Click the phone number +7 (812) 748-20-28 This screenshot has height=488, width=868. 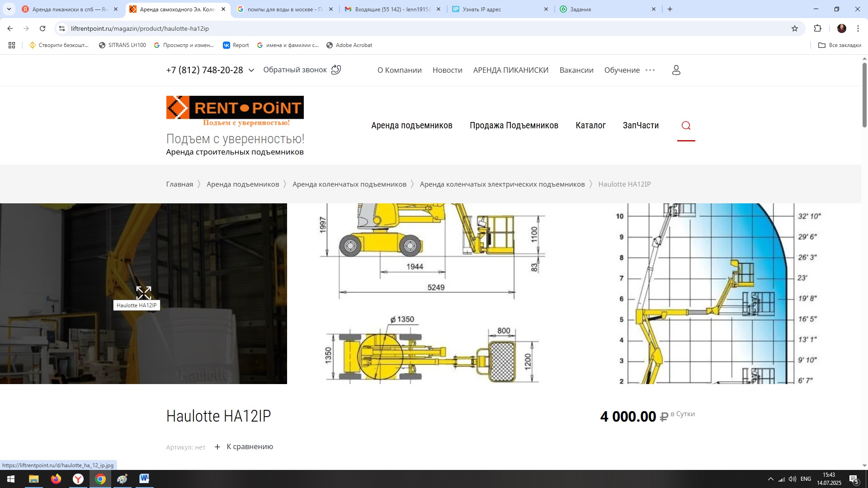click(x=204, y=70)
